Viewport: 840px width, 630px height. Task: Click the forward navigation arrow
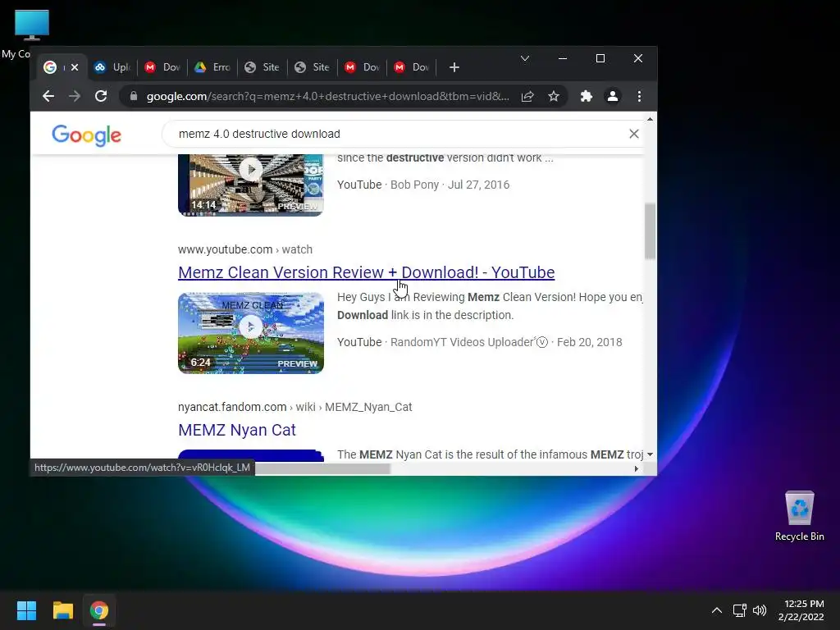(75, 96)
